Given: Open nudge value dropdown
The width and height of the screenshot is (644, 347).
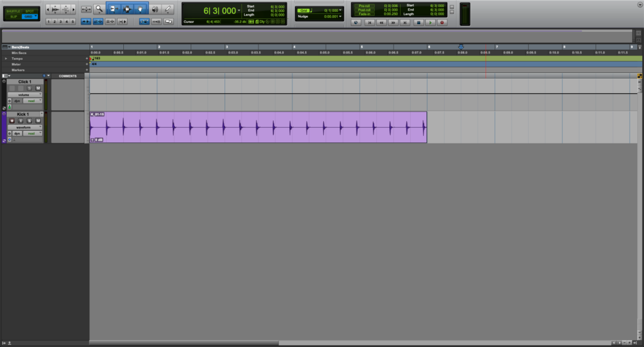Looking at the screenshot, I should tap(340, 16).
